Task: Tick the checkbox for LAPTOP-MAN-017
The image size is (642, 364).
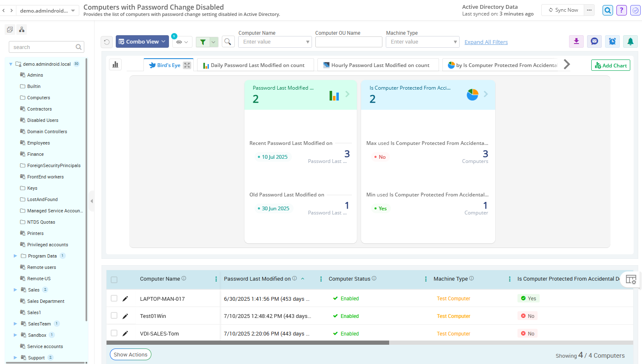Action: click(x=114, y=298)
